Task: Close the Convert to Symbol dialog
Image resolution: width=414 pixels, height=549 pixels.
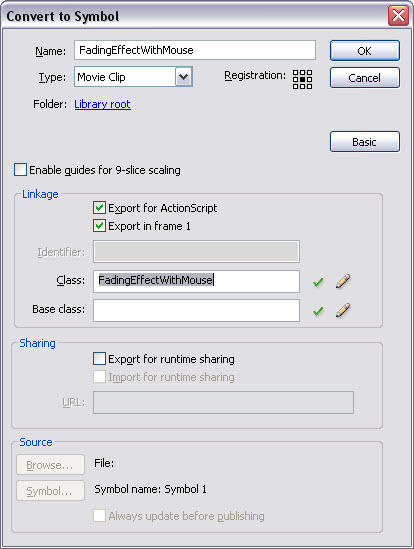Action: point(398,16)
